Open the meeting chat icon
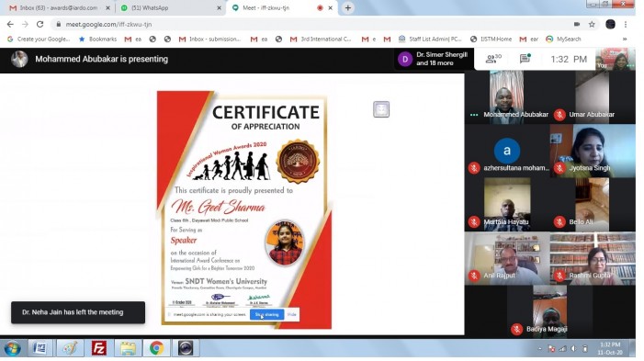 click(x=525, y=59)
